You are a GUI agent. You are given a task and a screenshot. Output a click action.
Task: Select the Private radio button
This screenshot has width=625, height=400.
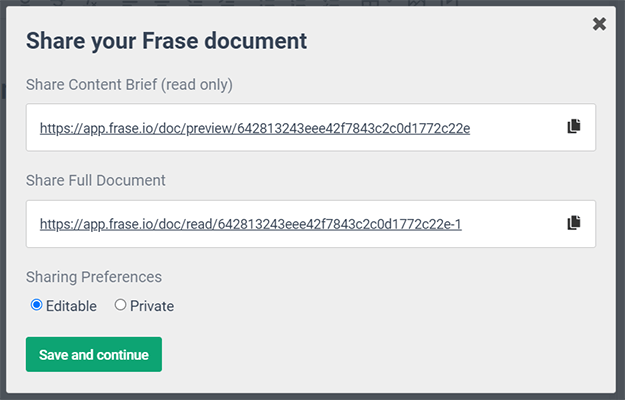click(121, 305)
